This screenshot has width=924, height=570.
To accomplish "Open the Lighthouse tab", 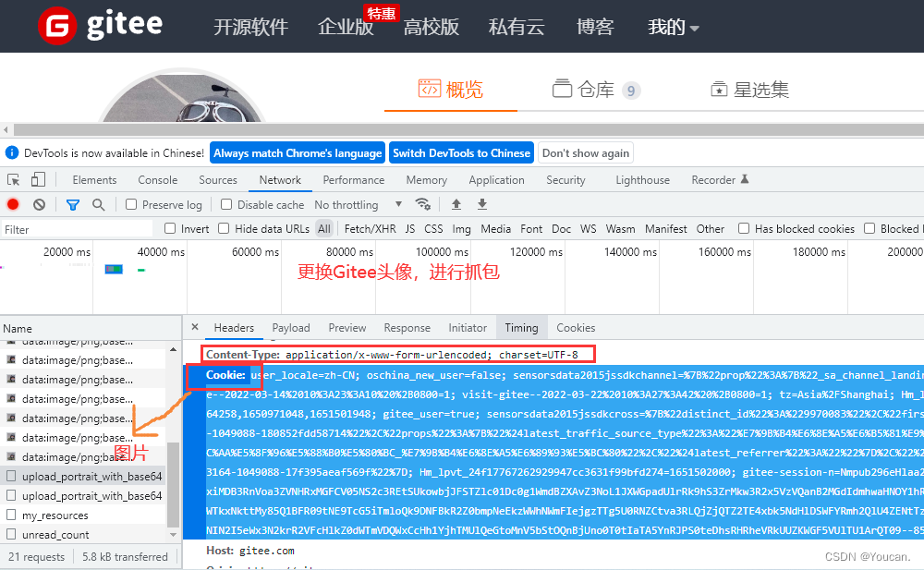I will 643,180.
